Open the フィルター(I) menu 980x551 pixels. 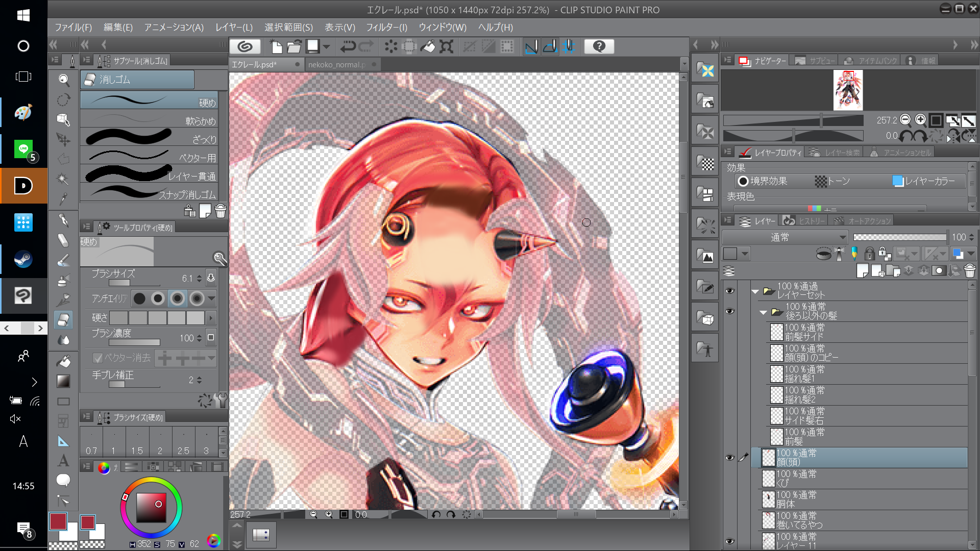pyautogui.click(x=386, y=28)
